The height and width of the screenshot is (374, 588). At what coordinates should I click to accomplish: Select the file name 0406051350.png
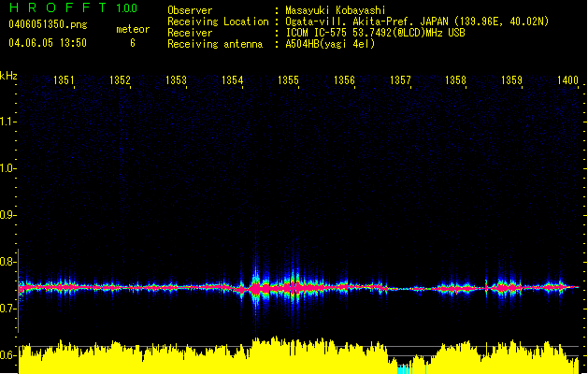coord(48,24)
